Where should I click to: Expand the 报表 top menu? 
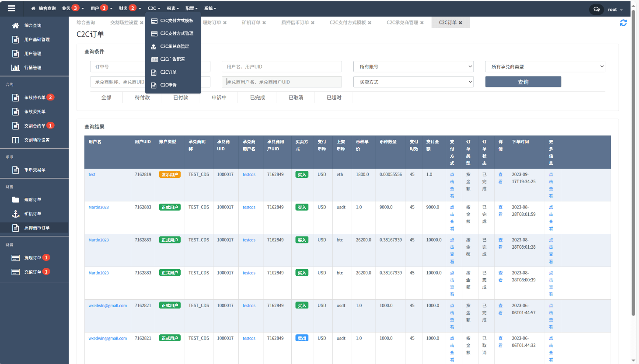(173, 8)
